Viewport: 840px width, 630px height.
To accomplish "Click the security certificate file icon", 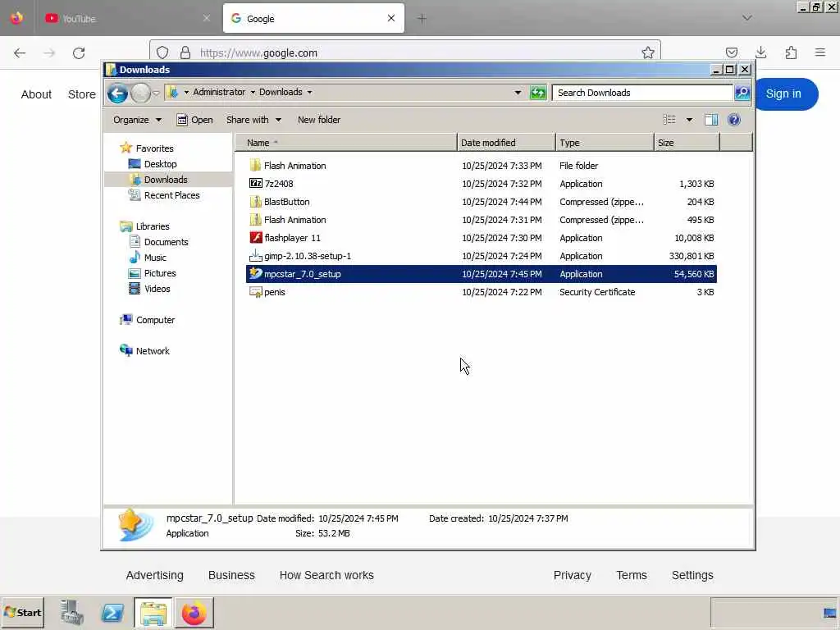I will (256, 292).
